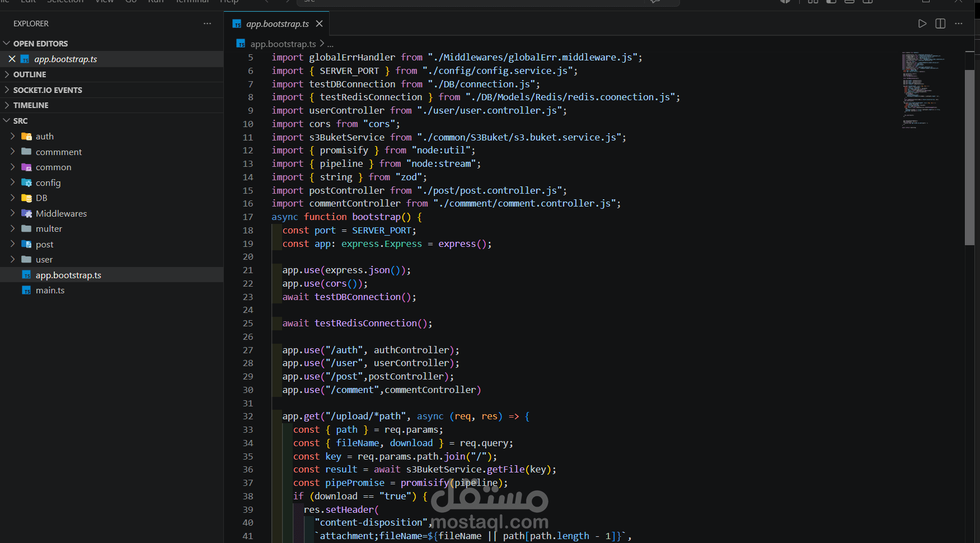Click "testRedisConnection" call on line 25
Screen dimensions: 980x543
[x=365, y=323]
